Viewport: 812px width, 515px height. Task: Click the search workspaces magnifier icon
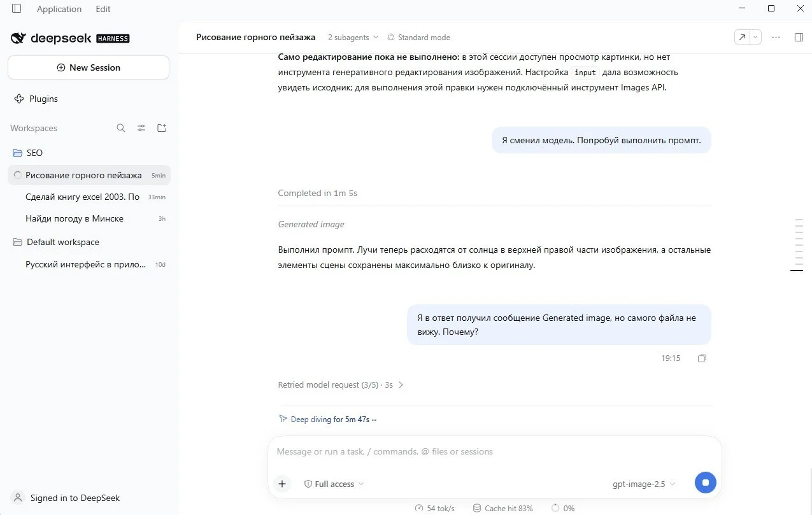[121, 128]
